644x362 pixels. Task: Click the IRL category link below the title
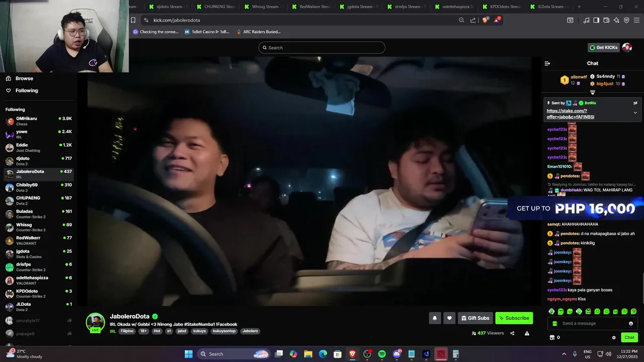pos(113,331)
